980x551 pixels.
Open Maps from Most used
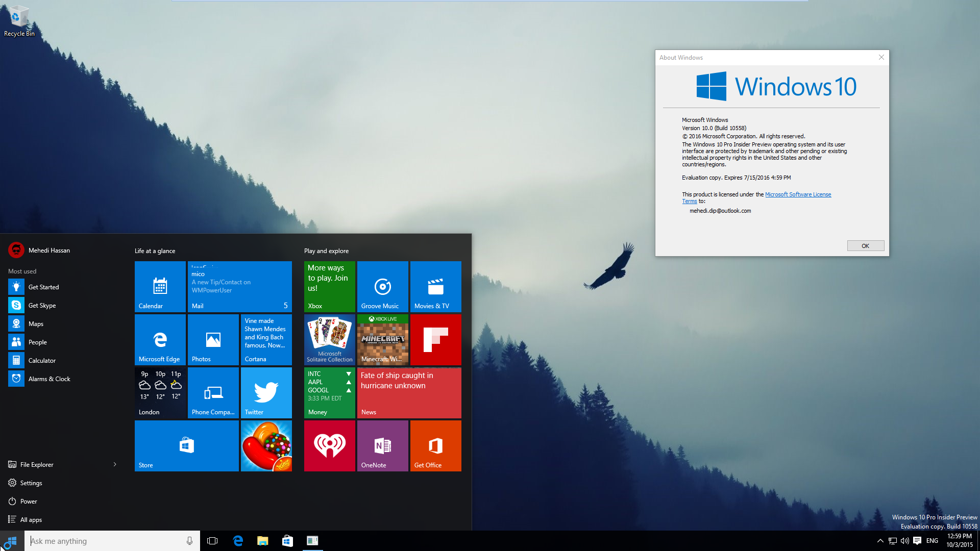[63, 323]
